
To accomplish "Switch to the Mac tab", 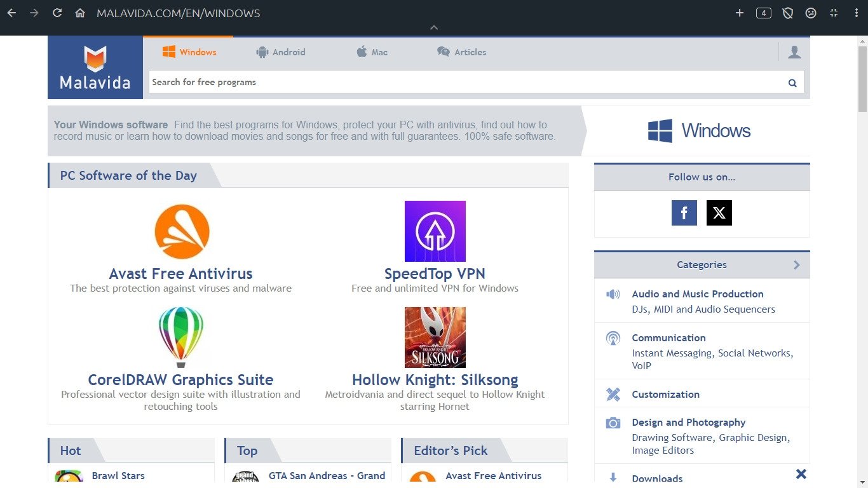I will point(372,52).
